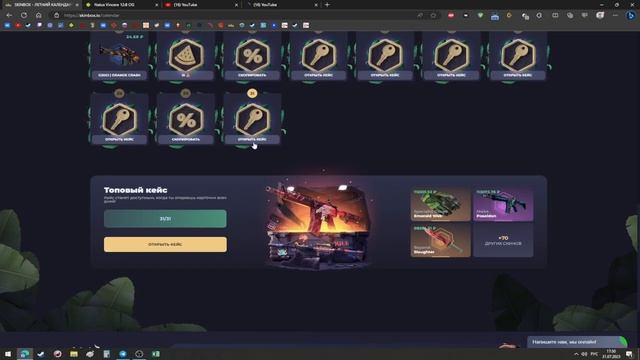The image size is (640, 360).
Task: Click the Открыть кейс button on the day 31 card
Action: click(x=252, y=140)
